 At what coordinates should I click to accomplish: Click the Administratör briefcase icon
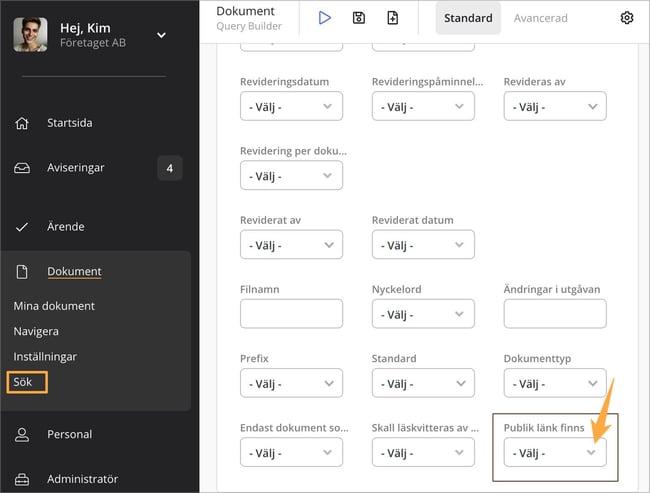tap(22, 479)
